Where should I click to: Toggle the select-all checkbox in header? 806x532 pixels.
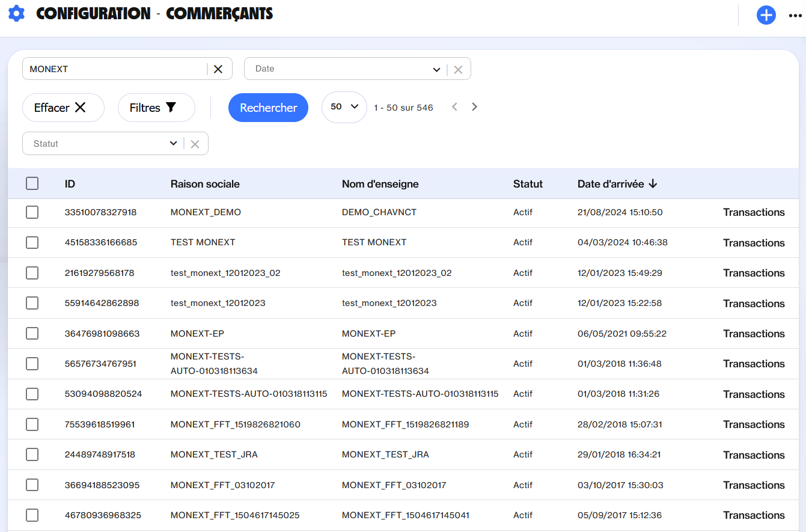pos(32,184)
